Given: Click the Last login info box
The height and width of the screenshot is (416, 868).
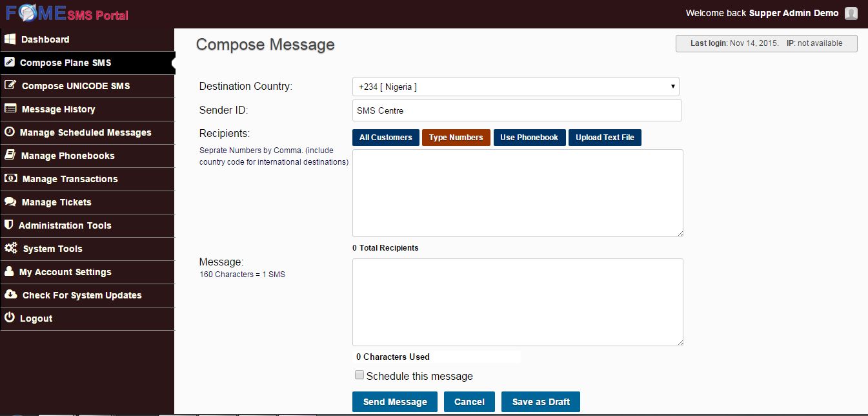Looking at the screenshot, I should click(766, 43).
